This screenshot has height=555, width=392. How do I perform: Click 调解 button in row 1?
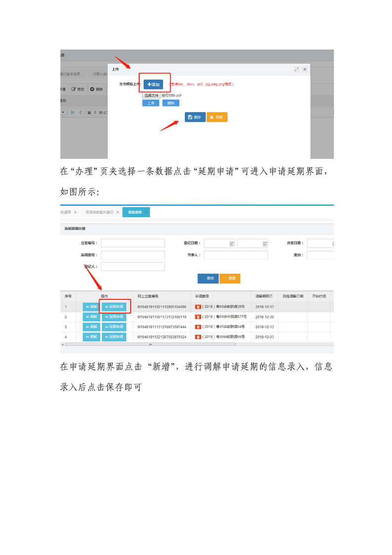pos(91,307)
